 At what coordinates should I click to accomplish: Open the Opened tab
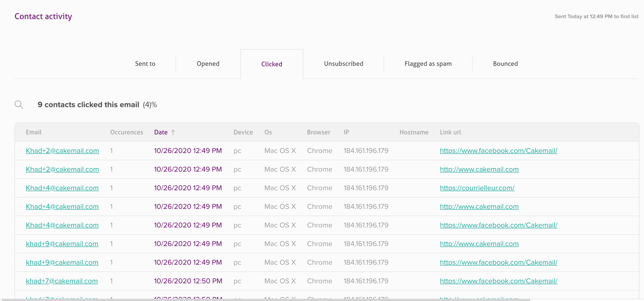pyautogui.click(x=208, y=64)
